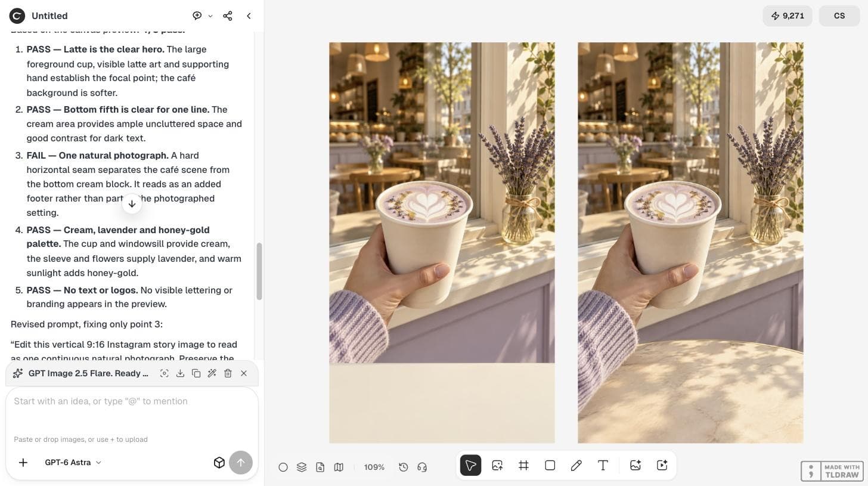Expand the chat options chevron in header
This screenshot has height=486, width=868.
coord(210,16)
